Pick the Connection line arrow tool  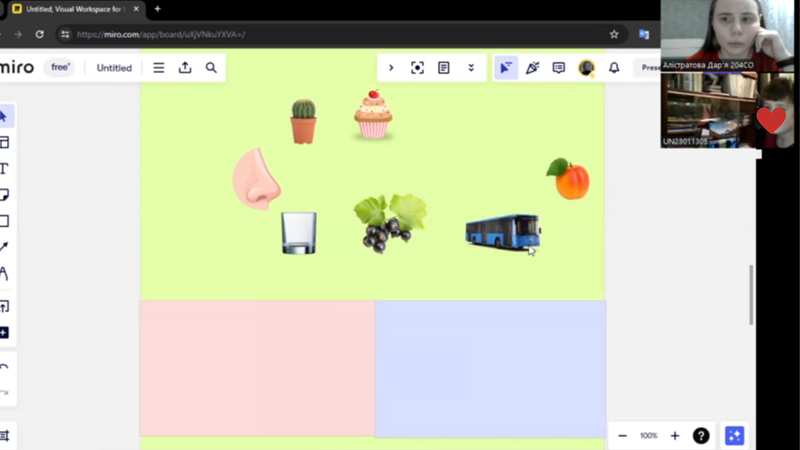(x=4, y=247)
